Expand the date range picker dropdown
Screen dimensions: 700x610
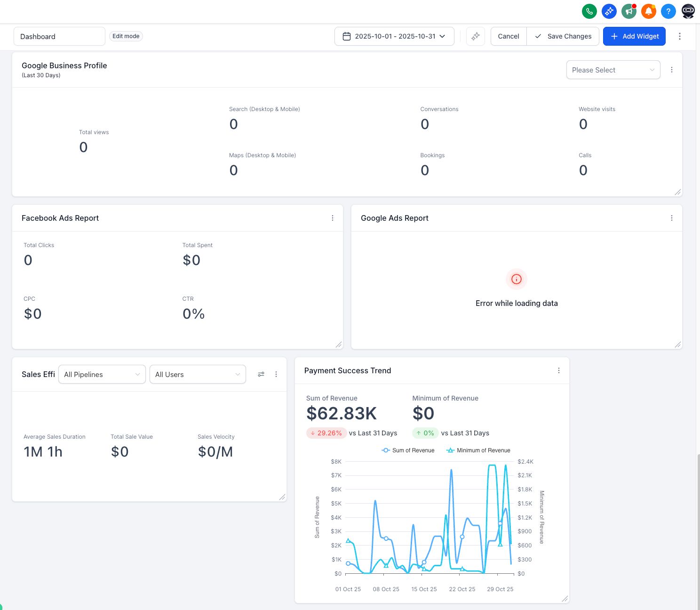click(394, 36)
